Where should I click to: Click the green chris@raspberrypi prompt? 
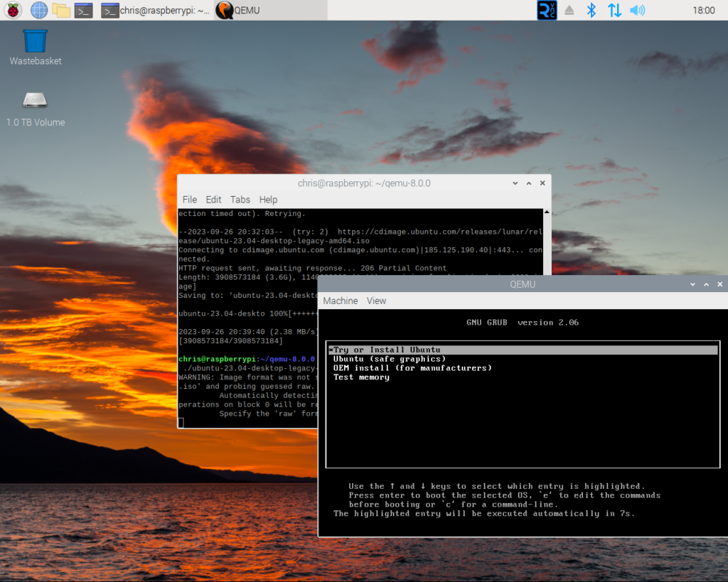tap(217, 360)
